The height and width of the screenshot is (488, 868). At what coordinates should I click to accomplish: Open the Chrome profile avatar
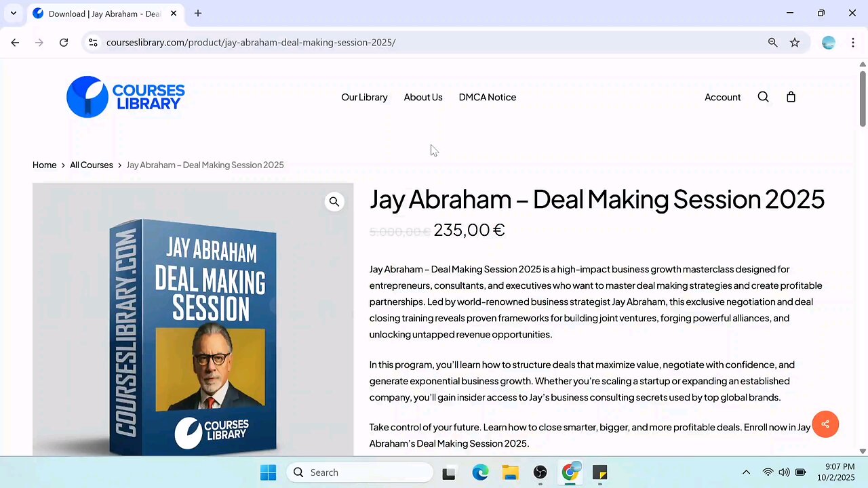tap(828, 42)
